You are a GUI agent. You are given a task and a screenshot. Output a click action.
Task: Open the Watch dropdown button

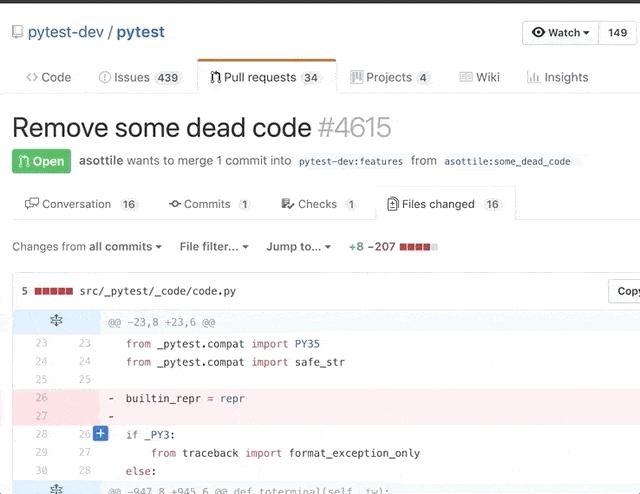coord(560,33)
